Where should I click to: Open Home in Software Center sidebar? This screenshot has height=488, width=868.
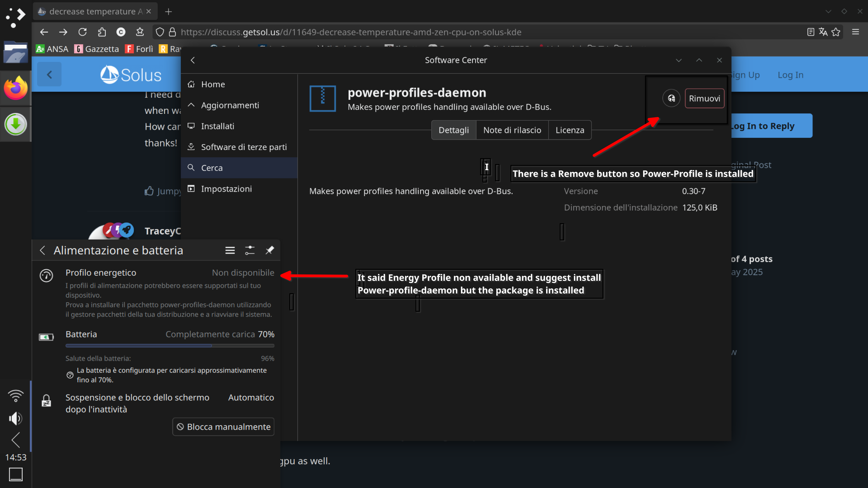tap(239, 84)
